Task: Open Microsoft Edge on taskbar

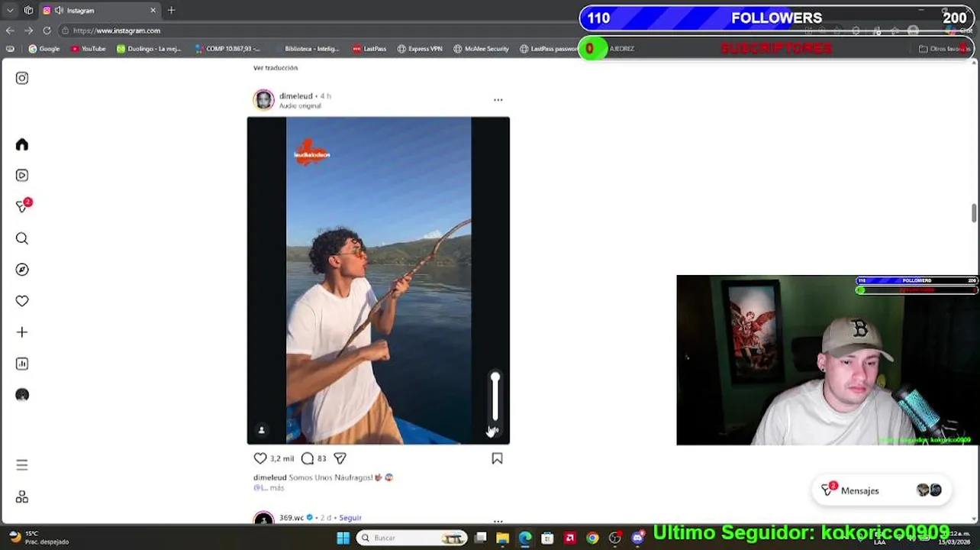Action: click(525, 538)
